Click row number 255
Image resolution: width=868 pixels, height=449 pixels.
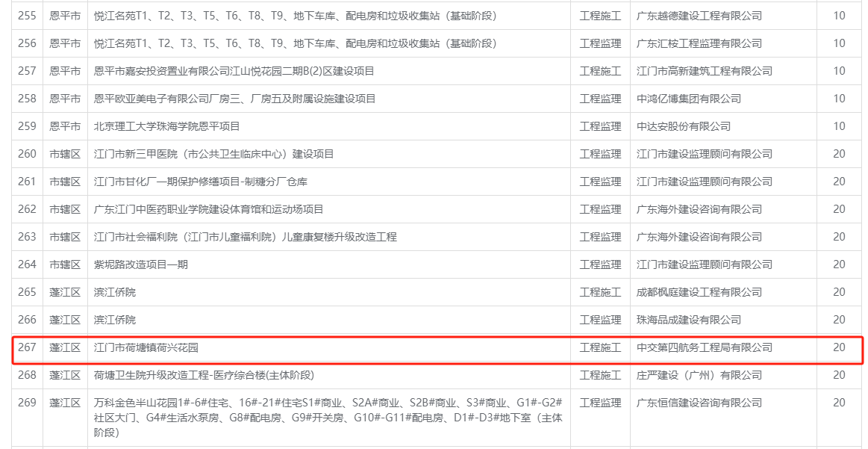[27, 16]
